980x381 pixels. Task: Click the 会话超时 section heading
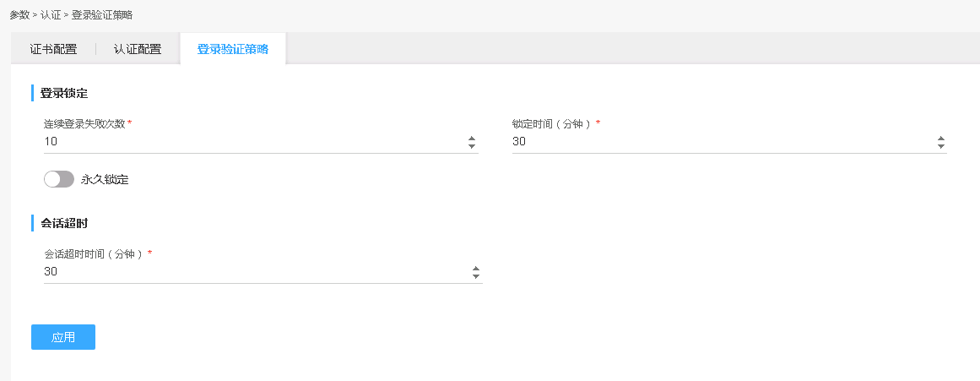click(x=64, y=223)
